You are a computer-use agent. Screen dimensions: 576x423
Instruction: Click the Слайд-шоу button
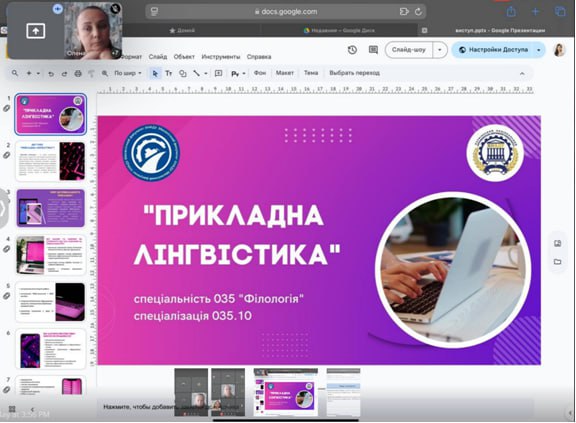pyautogui.click(x=409, y=50)
